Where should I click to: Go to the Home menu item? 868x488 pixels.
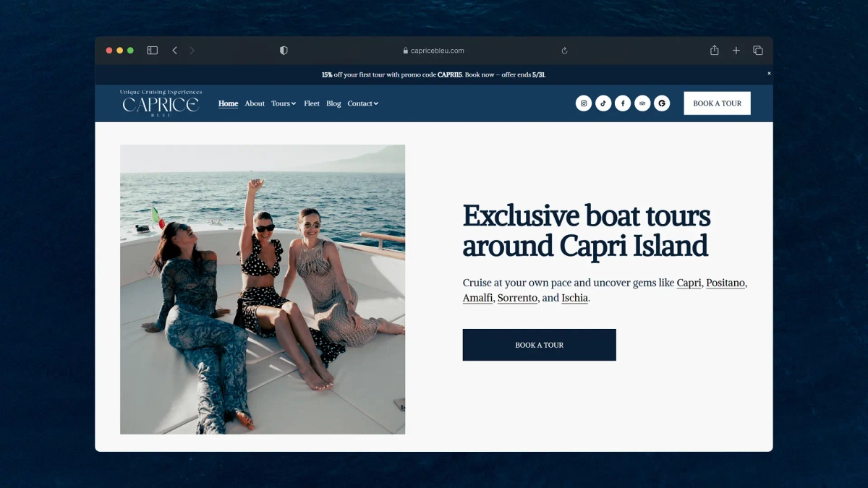click(228, 103)
